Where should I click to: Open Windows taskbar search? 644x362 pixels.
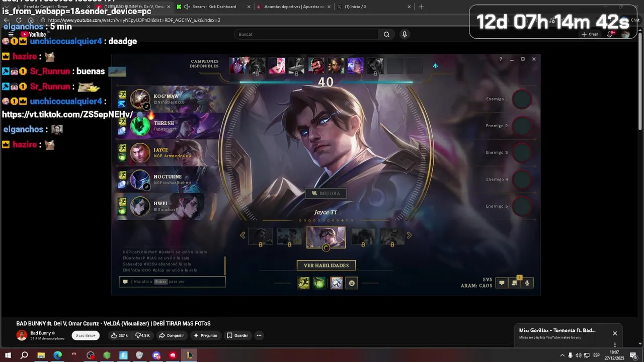click(24, 355)
